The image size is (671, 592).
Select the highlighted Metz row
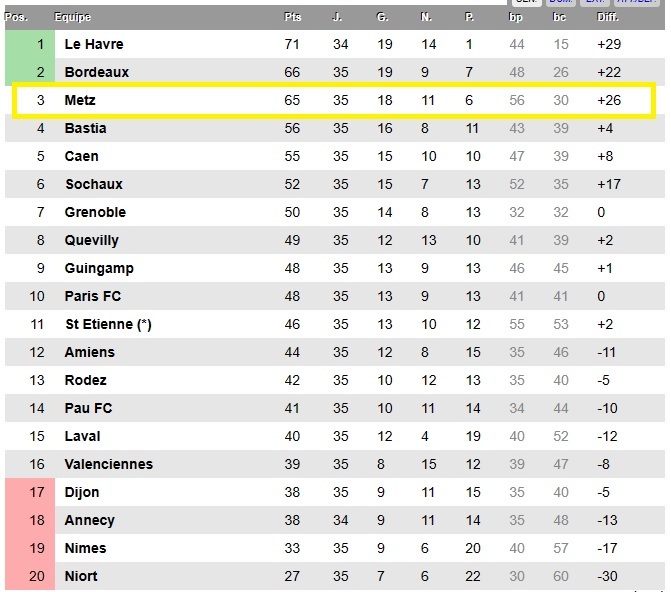click(332, 101)
